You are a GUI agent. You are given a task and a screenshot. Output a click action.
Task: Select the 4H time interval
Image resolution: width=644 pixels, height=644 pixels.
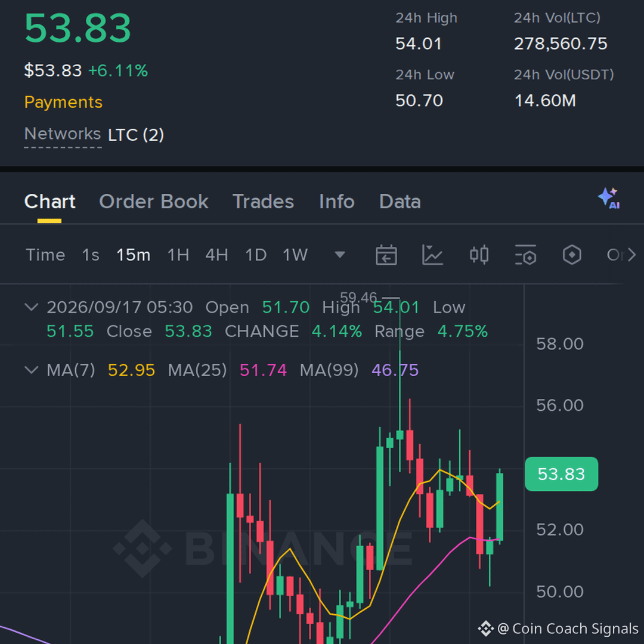(x=216, y=255)
